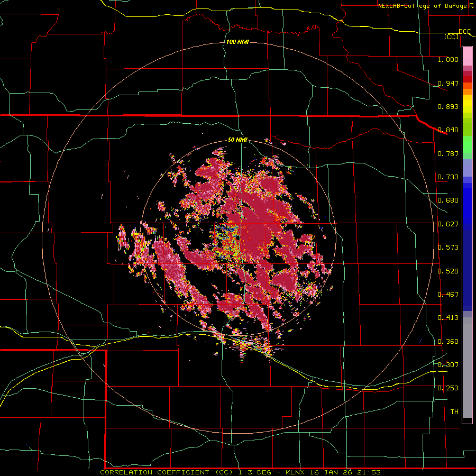Pick the gray swatch on the color bar
476x476 pixels.
(x=467, y=368)
